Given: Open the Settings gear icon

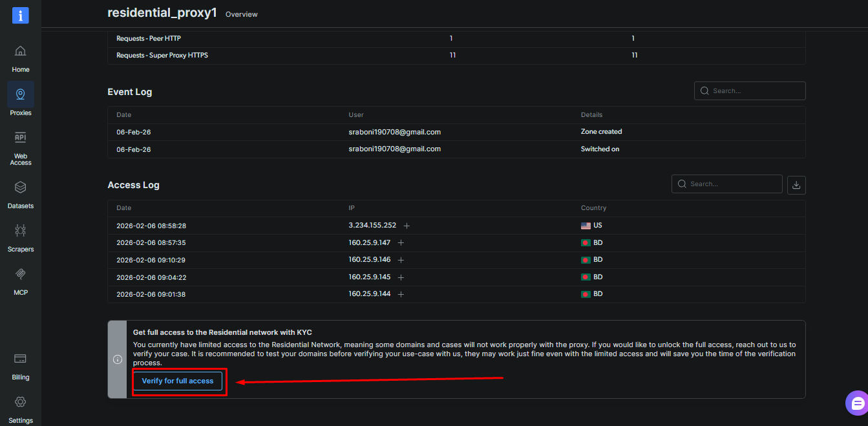Looking at the screenshot, I should click(21, 402).
